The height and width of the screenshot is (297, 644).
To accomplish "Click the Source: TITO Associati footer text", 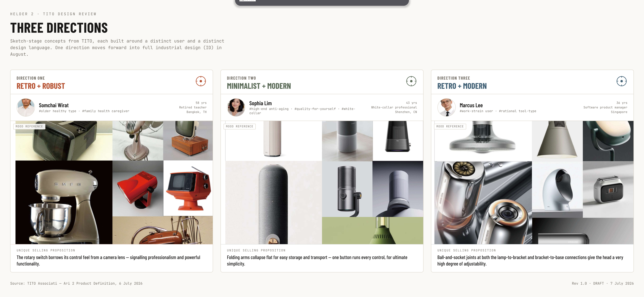I will pos(76,283).
